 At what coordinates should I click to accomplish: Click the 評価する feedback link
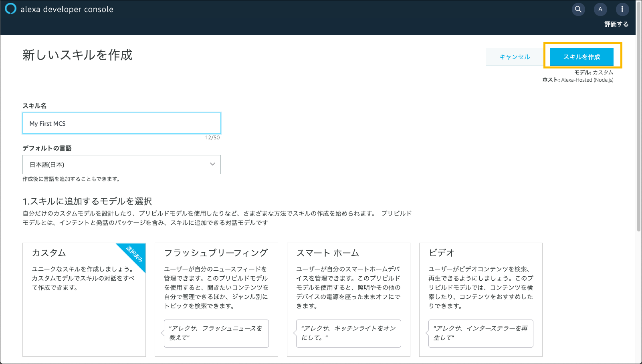coord(616,24)
